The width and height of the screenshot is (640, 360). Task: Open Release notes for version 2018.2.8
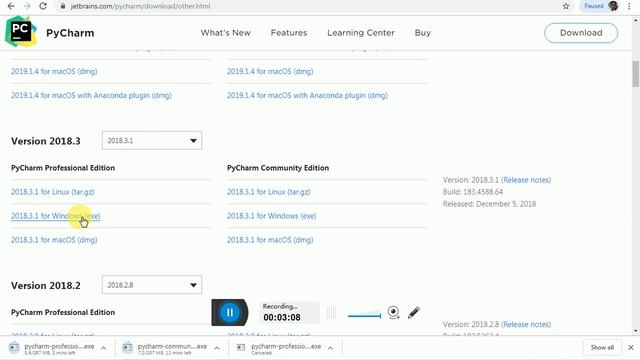526,324
